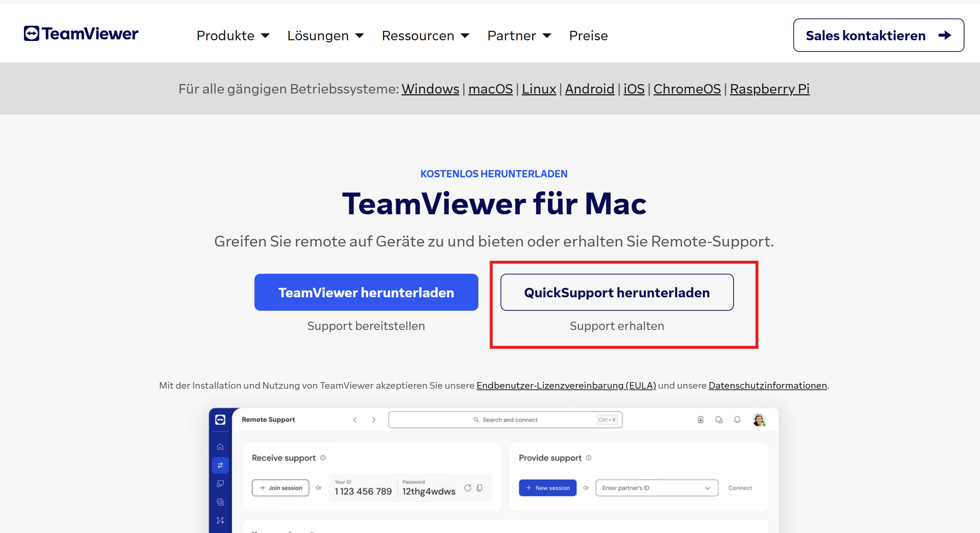Select the Remote Support arrows icon in sidebar
This screenshot has height=533, width=980.
220,465
